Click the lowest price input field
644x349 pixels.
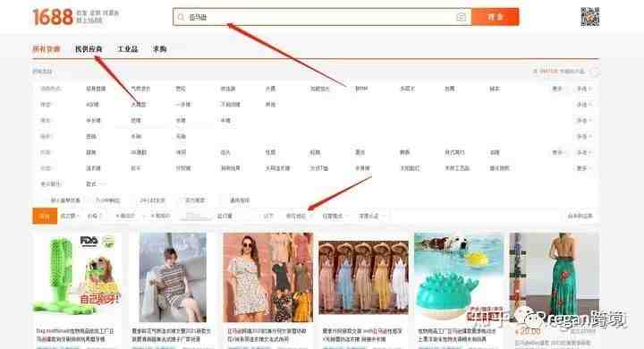click(x=125, y=217)
